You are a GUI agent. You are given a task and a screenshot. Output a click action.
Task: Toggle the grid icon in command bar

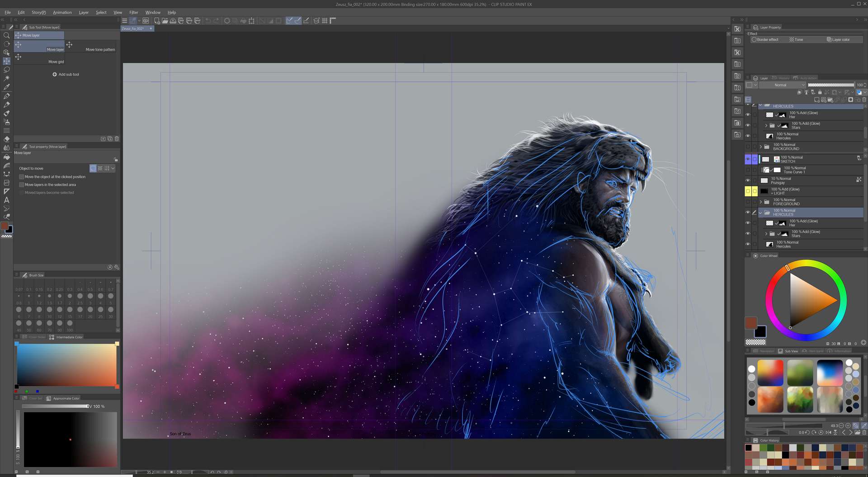[x=325, y=21]
